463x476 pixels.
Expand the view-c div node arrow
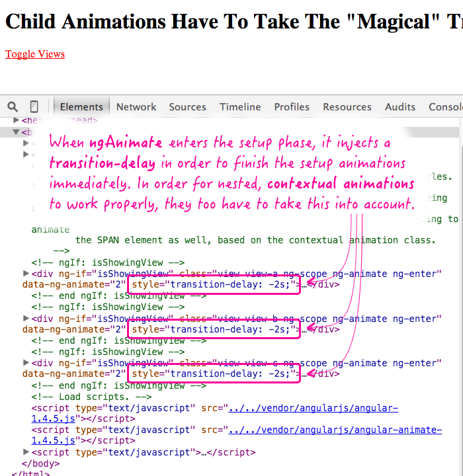[x=26, y=363]
